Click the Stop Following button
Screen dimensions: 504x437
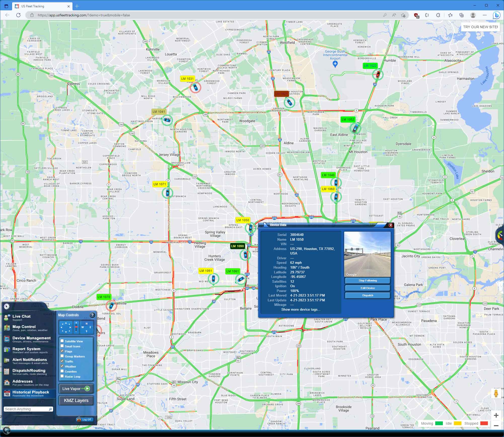pyautogui.click(x=368, y=280)
